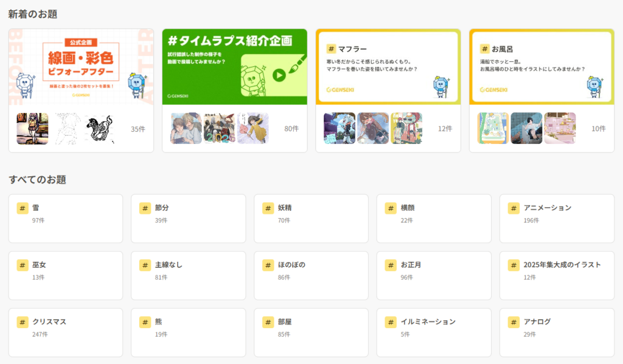Open the 線画・彩色ビフォーアフター banner
The height and width of the screenshot is (364, 623).
click(81, 67)
